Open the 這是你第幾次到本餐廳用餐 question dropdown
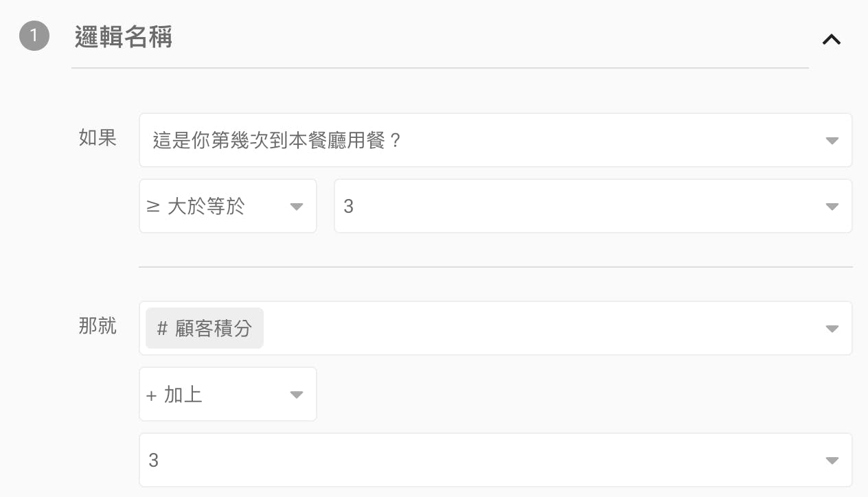 tap(481, 141)
